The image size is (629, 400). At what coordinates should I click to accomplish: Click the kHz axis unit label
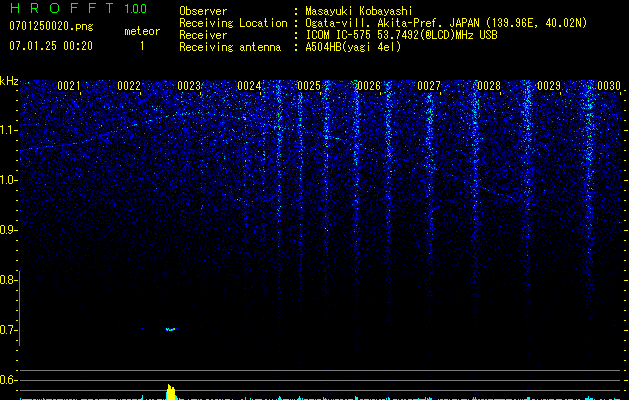9,81
